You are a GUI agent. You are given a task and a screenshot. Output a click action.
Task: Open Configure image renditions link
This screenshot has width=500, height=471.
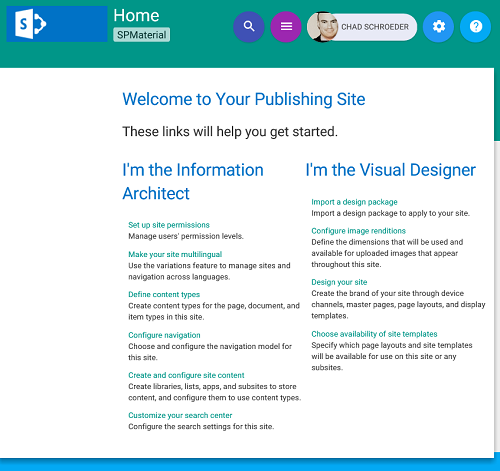pos(358,231)
